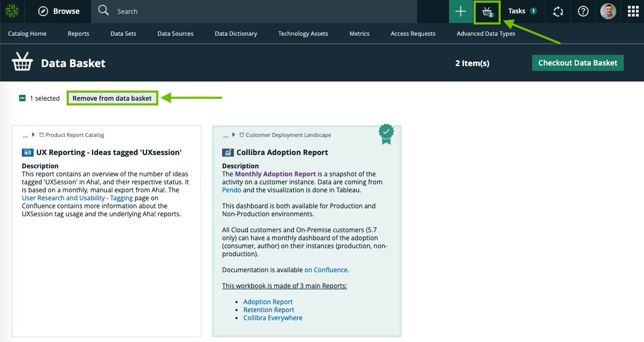The width and height of the screenshot is (644, 342).
Task: Open the user profile avatar
Action: tap(608, 11)
